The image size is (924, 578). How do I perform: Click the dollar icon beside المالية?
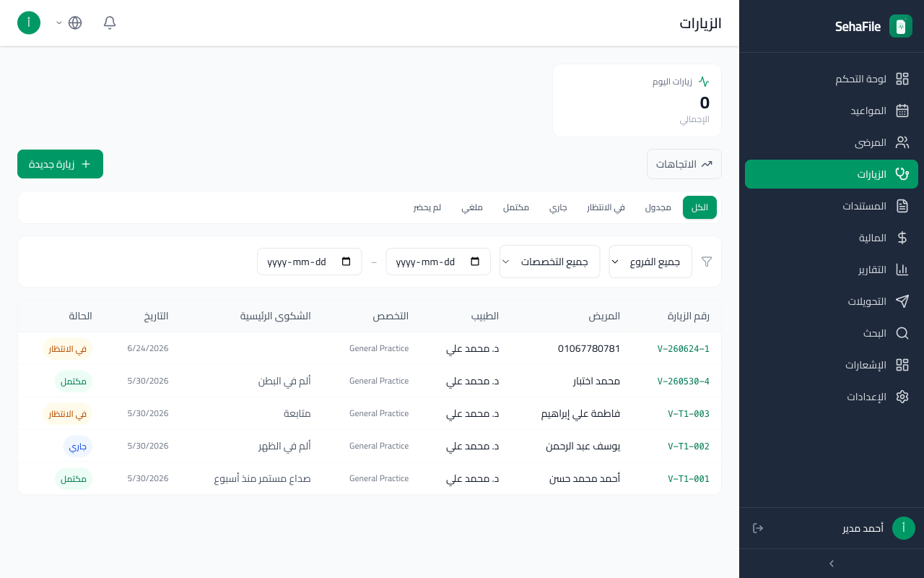[x=902, y=238]
